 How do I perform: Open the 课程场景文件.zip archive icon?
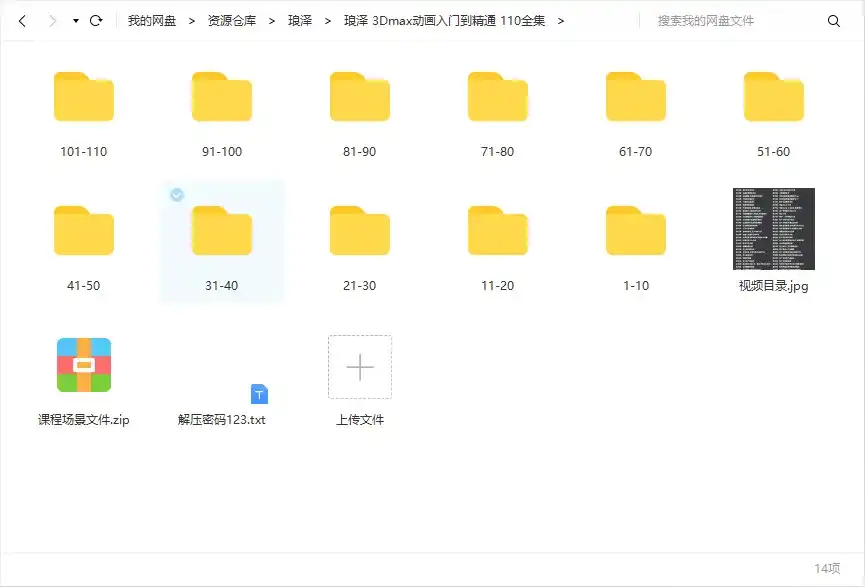[x=84, y=366]
